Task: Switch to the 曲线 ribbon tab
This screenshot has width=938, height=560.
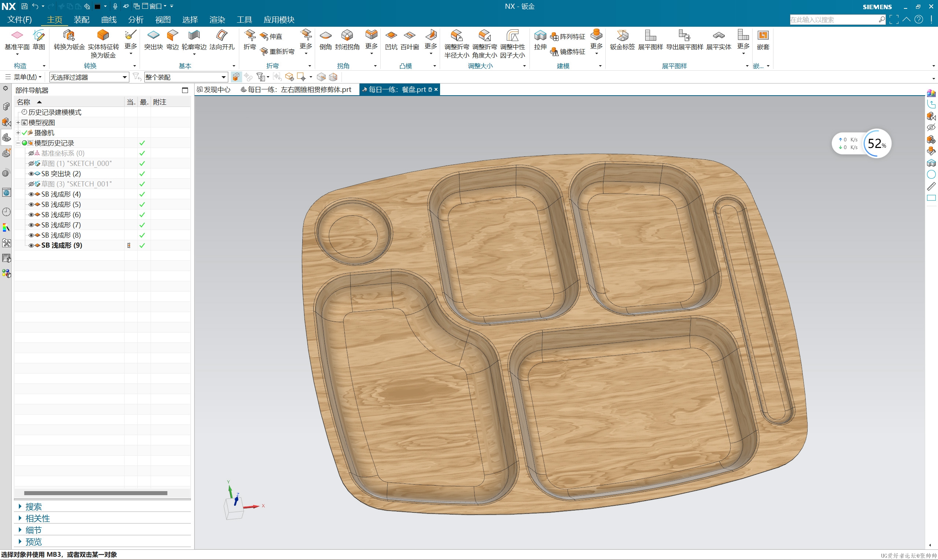Action: point(109,20)
